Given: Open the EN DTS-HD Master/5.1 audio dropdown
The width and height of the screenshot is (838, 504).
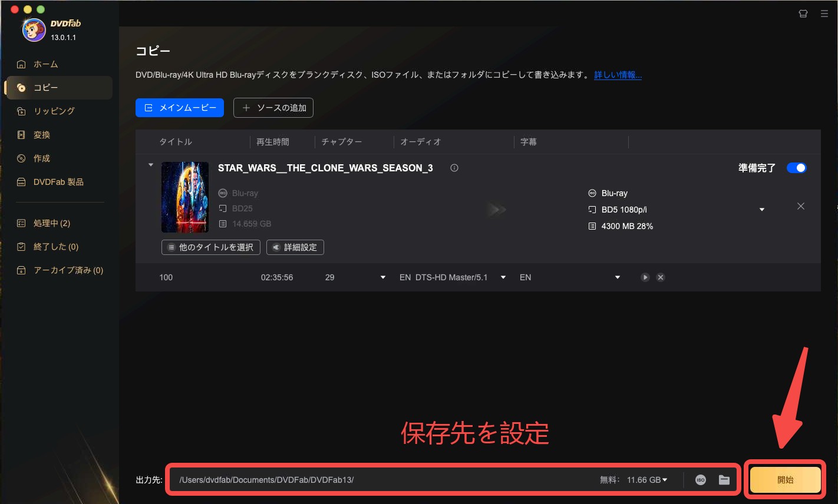Looking at the screenshot, I should coord(503,277).
